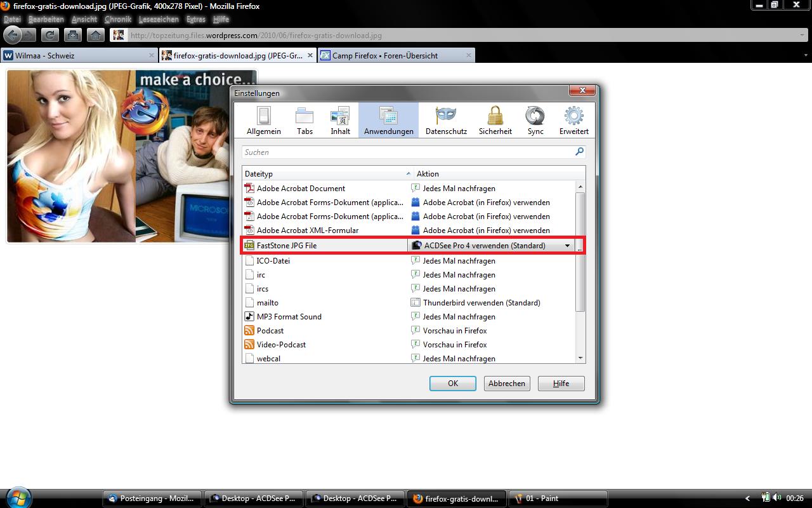This screenshot has width=812, height=508.
Task: Activate firefox-gratis-downl... taskbar button
Action: click(x=457, y=498)
